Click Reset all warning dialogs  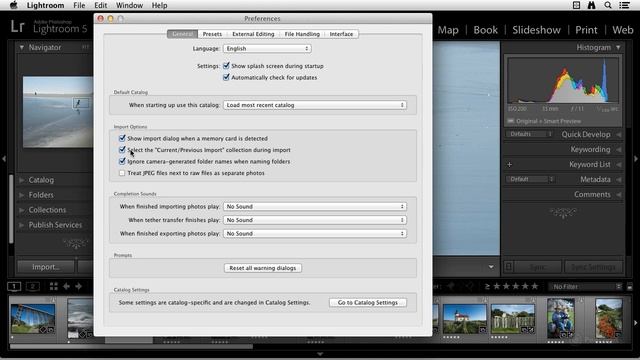click(x=262, y=268)
